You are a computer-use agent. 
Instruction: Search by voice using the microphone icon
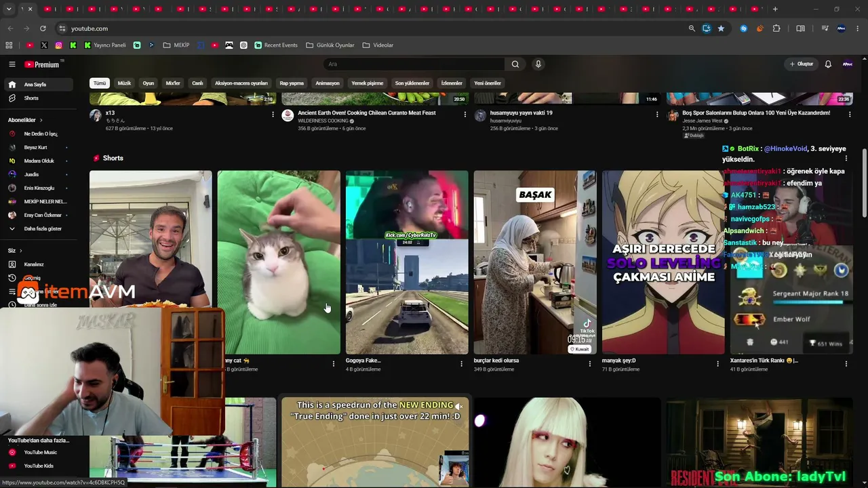point(538,64)
